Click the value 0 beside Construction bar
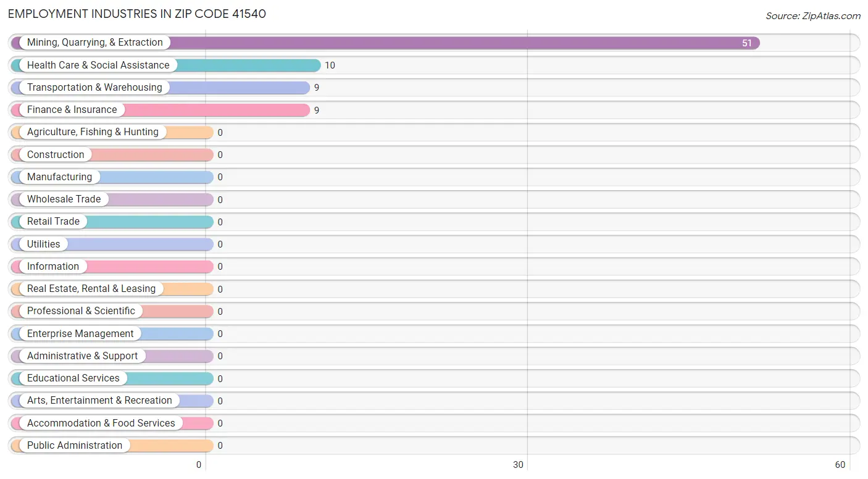868x479 pixels. point(220,155)
